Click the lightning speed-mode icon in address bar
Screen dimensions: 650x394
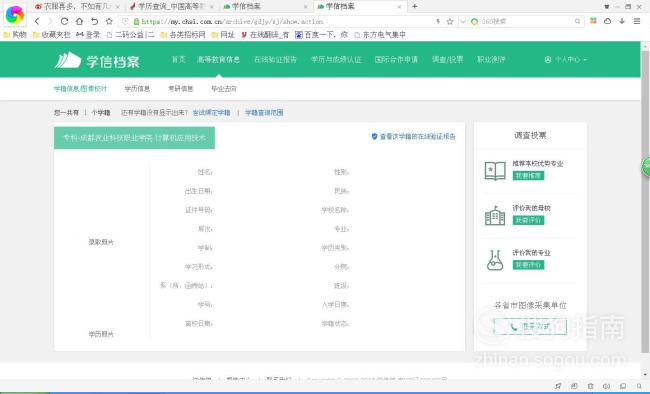[x=438, y=21]
